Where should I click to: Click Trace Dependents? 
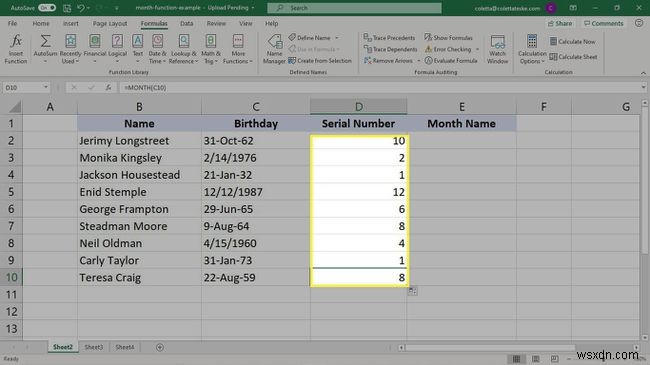(x=390, y=49)
